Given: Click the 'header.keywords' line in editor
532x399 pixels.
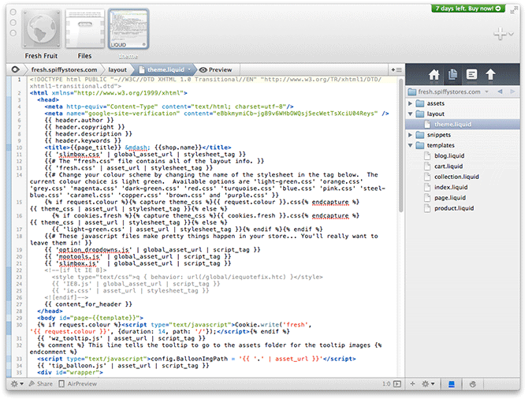Looking at the screenshot, I should click(83, 140).
